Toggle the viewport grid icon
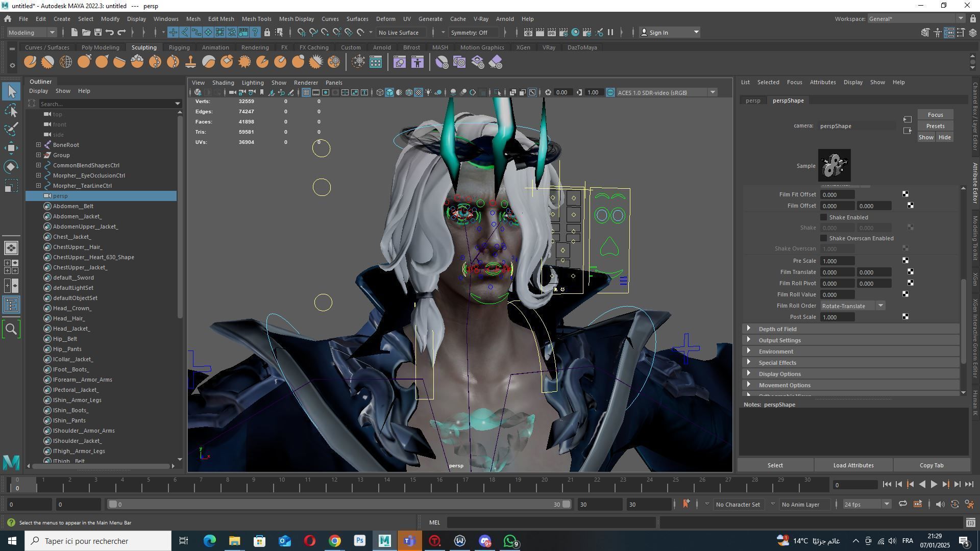The height and width of the screenshot is (551, 980). coord(306,92)
